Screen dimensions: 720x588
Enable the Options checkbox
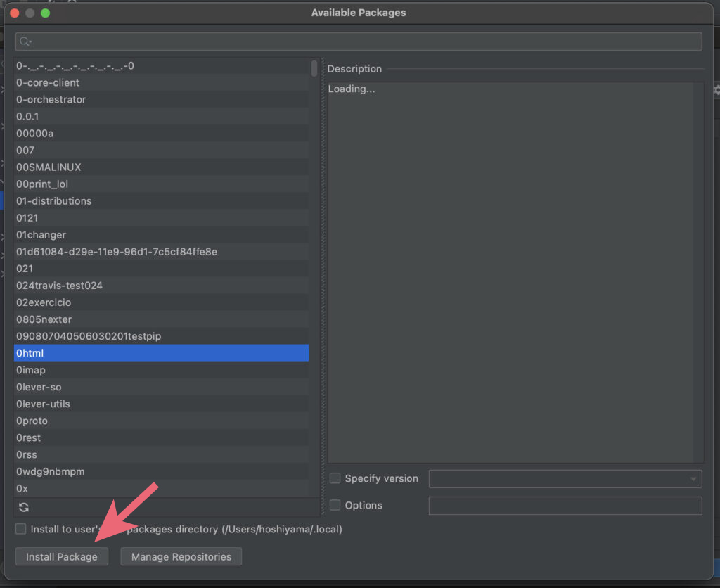(335, 505)
